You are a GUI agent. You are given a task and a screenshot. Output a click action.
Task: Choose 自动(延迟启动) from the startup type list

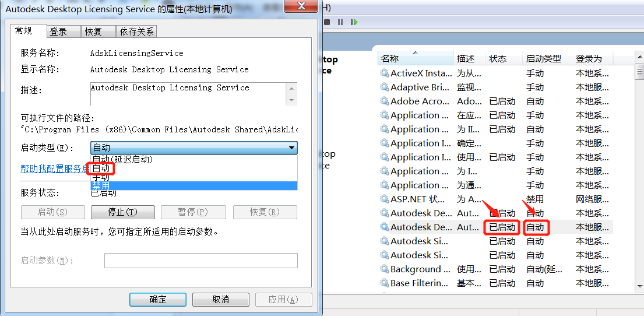click(194, 159)
